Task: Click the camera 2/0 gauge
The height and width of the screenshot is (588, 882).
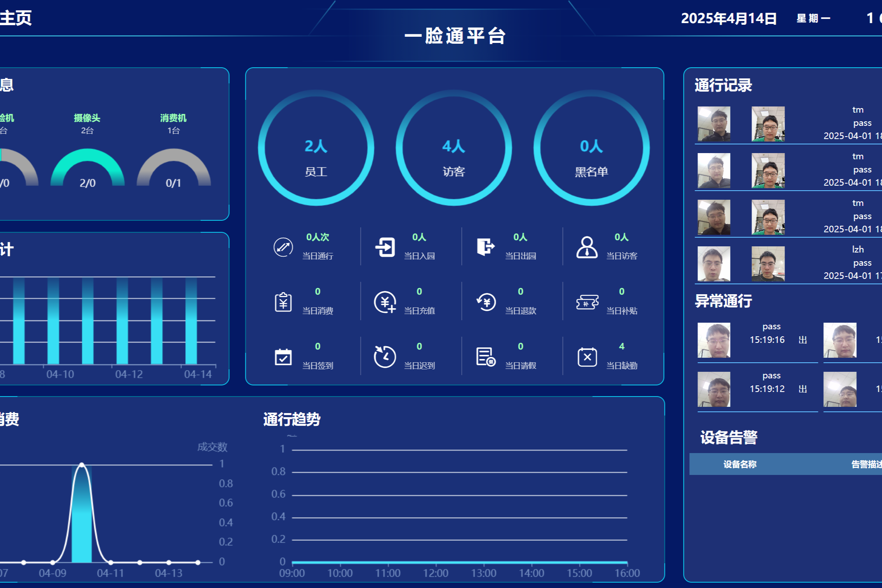Action: pyautogui.click(x=87, y=169)
